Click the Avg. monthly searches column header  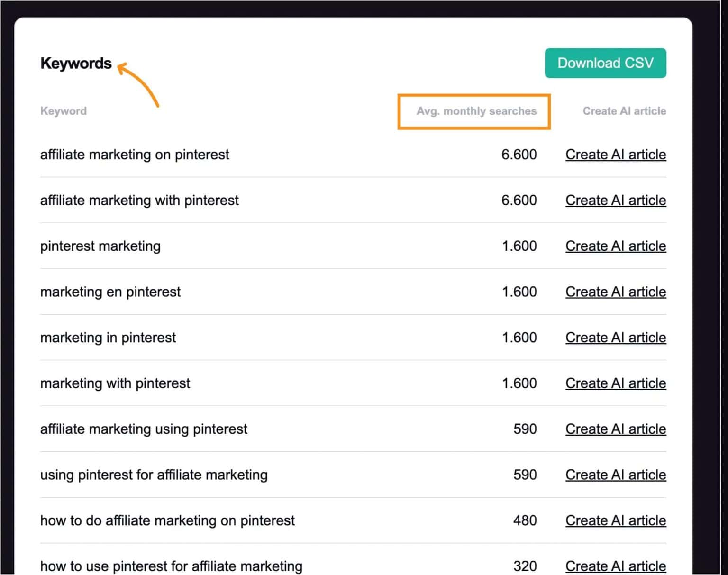[476, 111]
